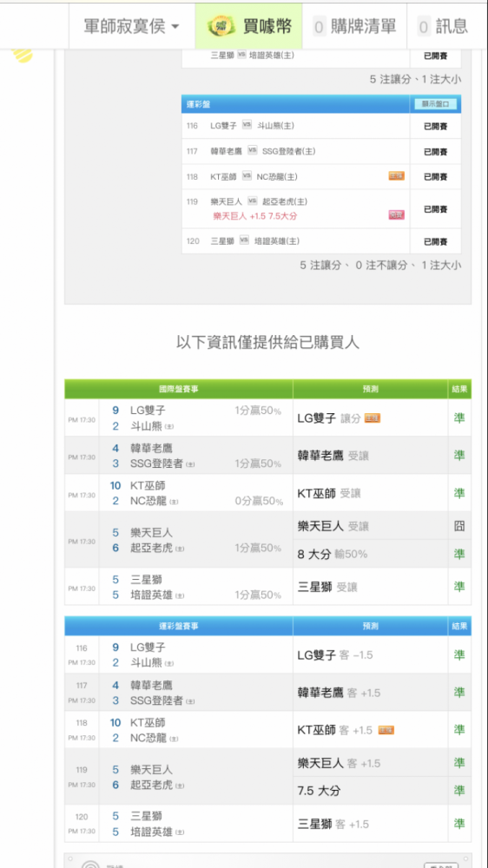Click the 國際盤賽事 green table header
Viewport: 488px width, 868px height.
[178, 389]
